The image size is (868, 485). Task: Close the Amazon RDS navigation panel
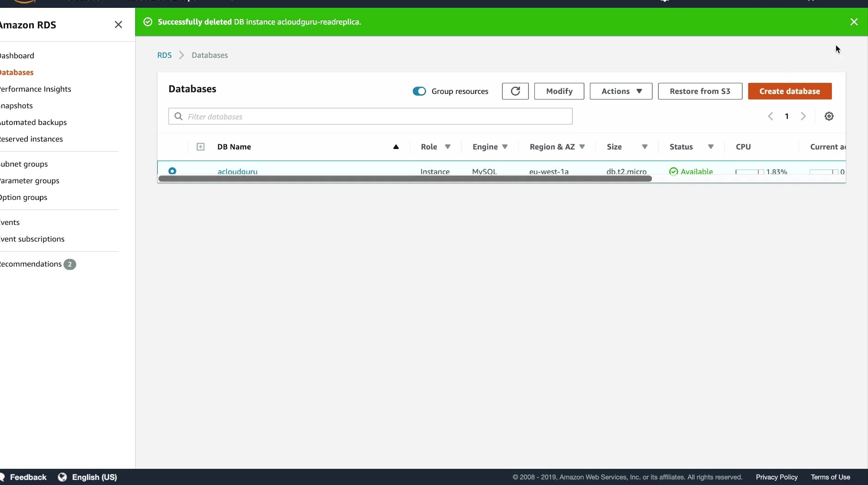coord(118,25)
